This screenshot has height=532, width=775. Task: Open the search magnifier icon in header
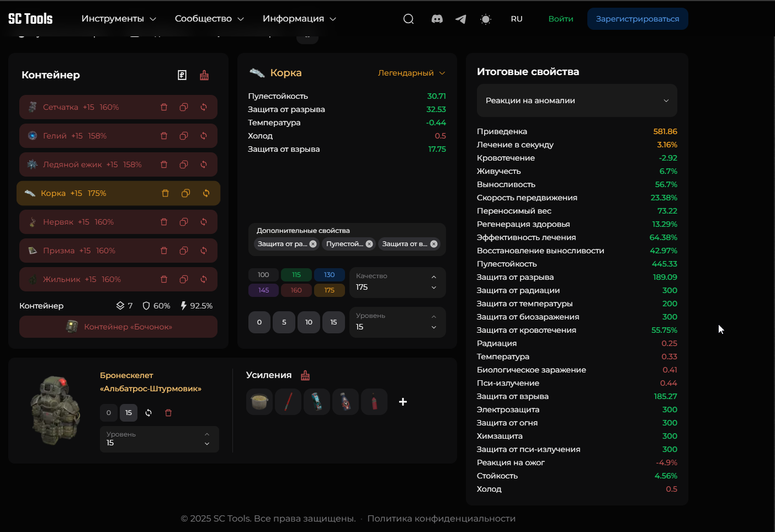point(408,19)
